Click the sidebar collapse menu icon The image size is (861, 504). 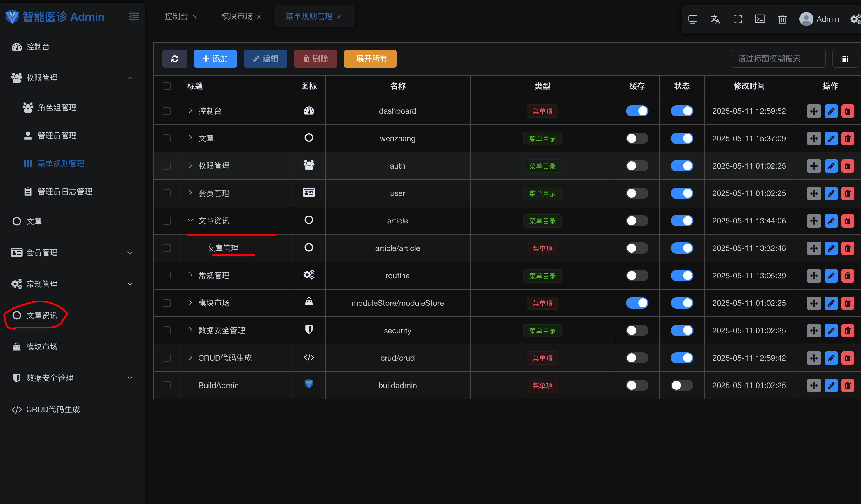(x=134, y=17)
